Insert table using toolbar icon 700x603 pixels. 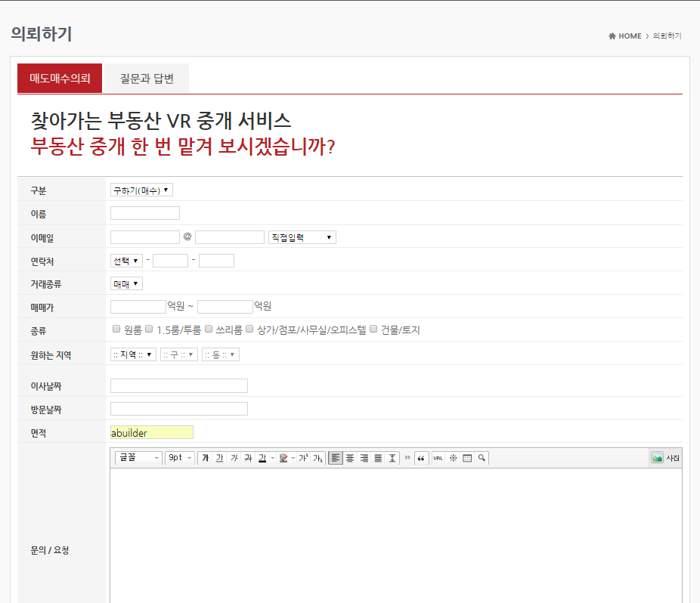[x=467, y=458]
